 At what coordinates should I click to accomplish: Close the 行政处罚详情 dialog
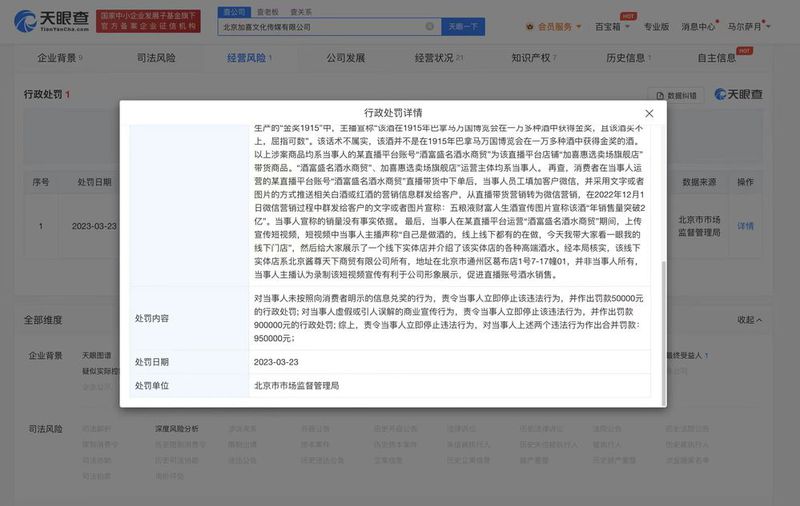649,114
